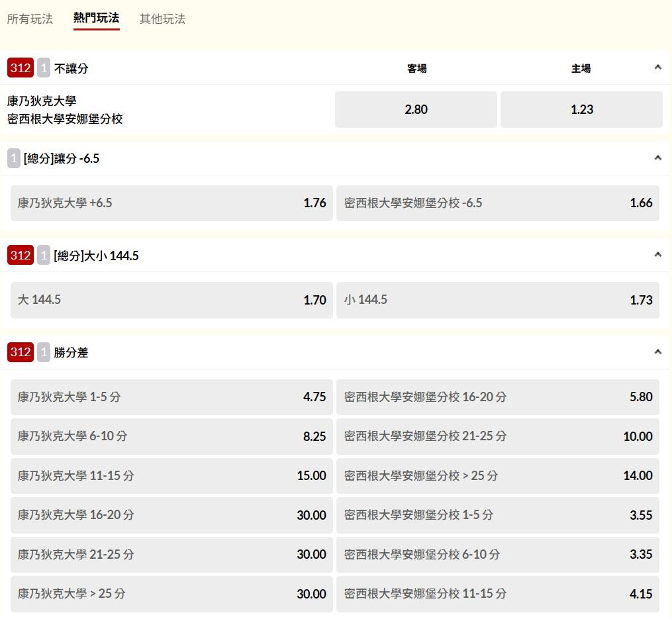Open the 其他玩法 tab
The height and width of the screenshot is (619, 672).
[162, 19]
